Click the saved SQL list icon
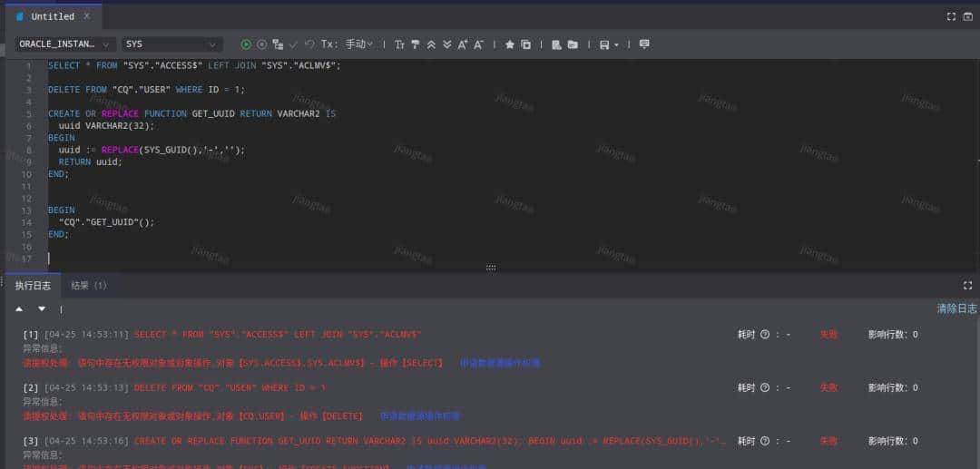 coord(556,44)
